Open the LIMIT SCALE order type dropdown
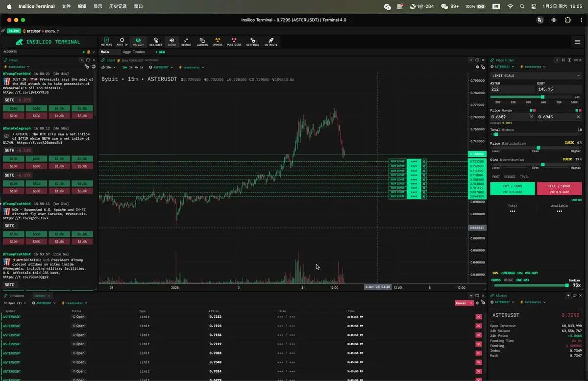Image resolution: width=588 pixels, height=381 pixels. tap(536, 76)
